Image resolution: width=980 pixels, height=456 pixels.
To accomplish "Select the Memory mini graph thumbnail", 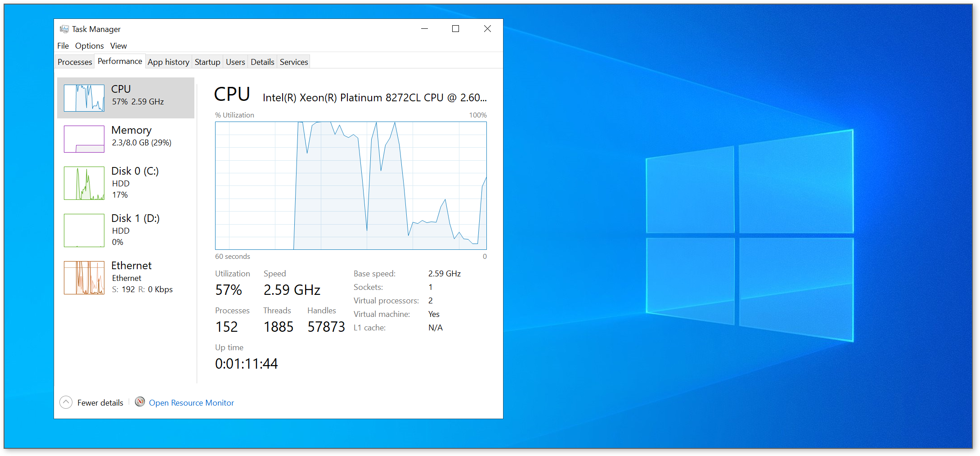I will [x=84, y=139].
